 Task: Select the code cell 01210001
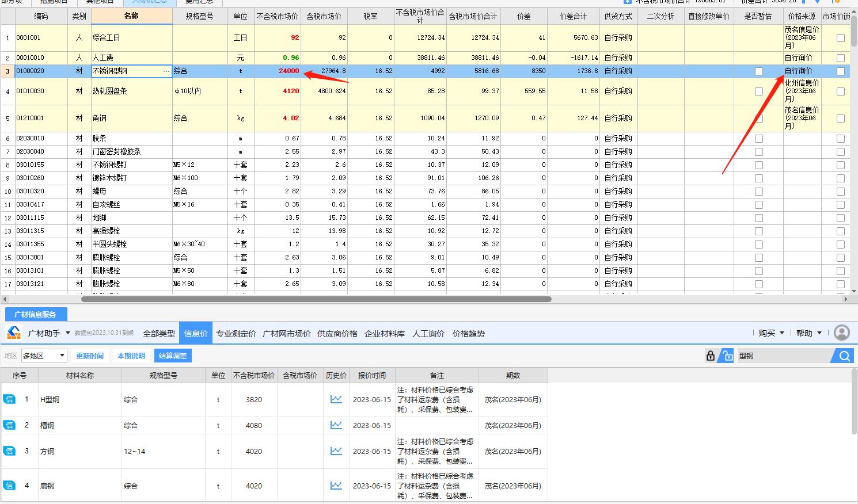41,119
